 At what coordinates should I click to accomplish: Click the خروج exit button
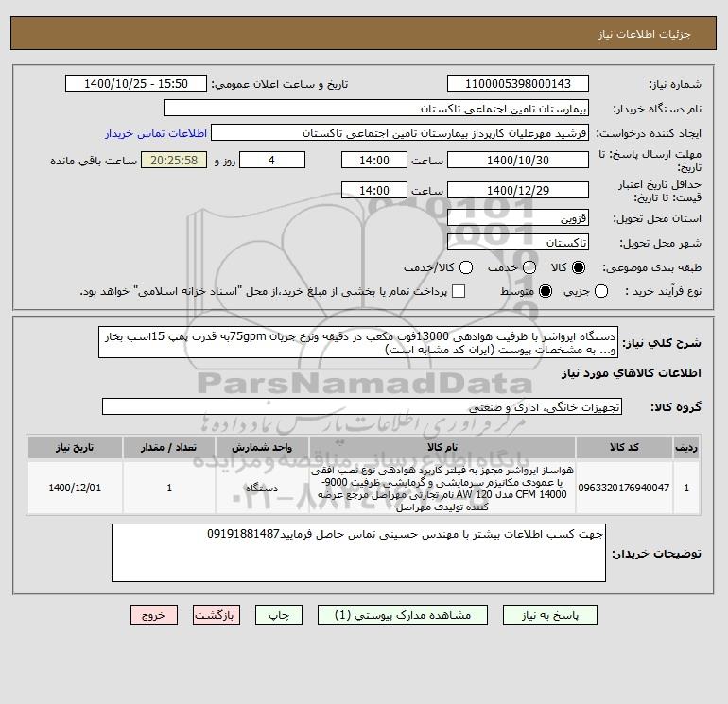tap(154, 615)
